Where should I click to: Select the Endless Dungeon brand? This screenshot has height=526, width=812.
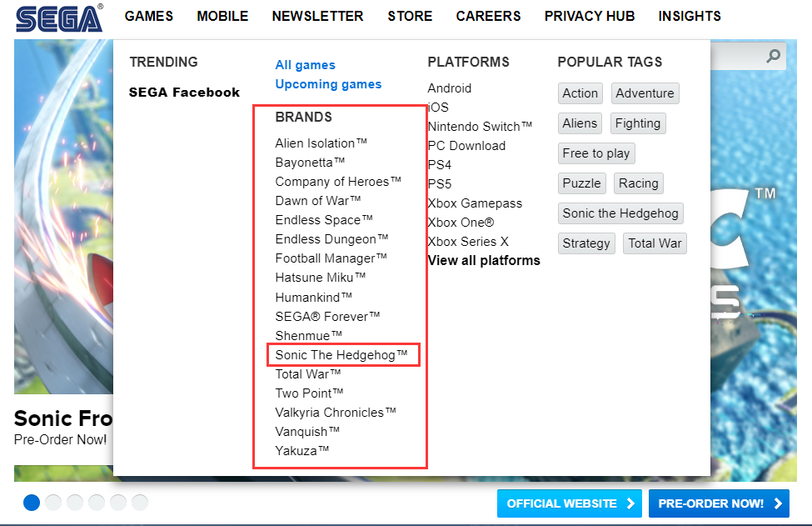pos(332,239)
